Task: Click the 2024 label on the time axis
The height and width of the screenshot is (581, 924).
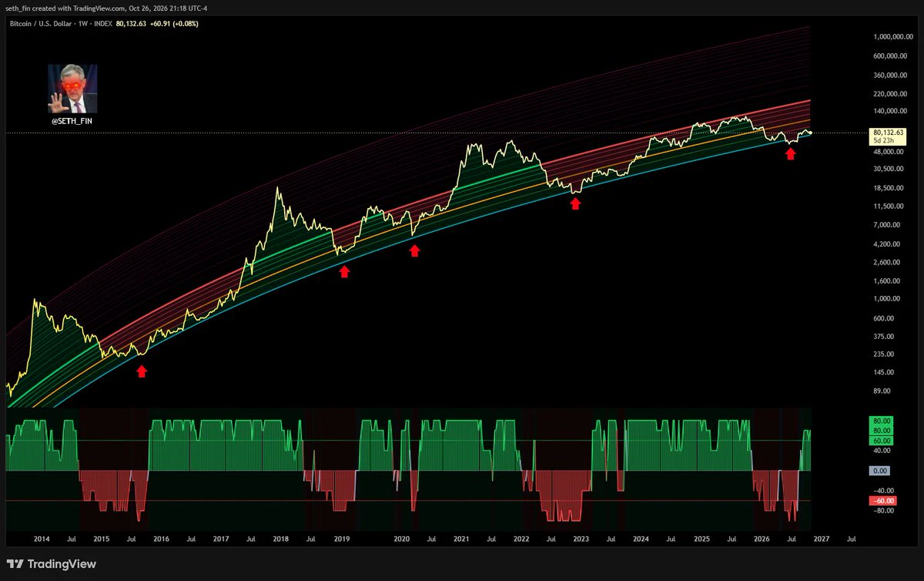Action: click(641, 540)
